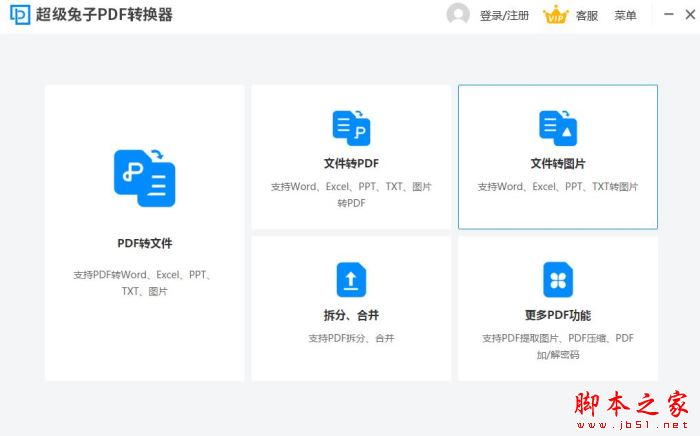Select the 拆分、合并 title

351,315
